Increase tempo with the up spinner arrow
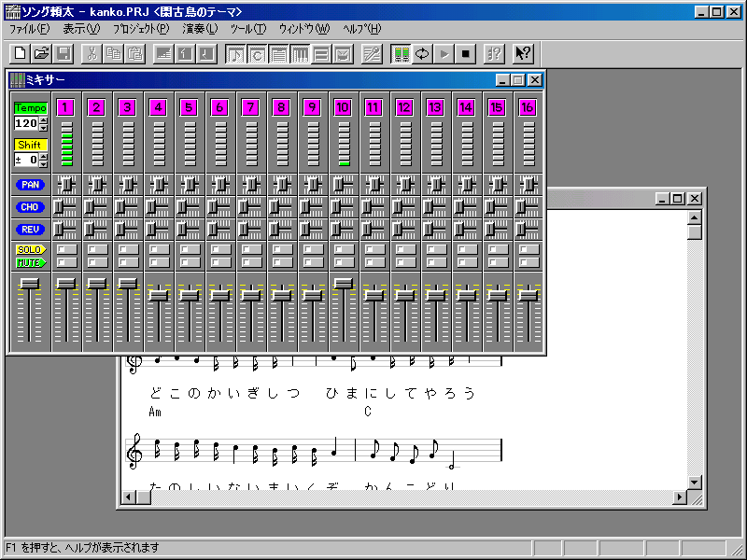Image resolution: width=747 pixels, height=560 pixels. (x=44, y=120)
